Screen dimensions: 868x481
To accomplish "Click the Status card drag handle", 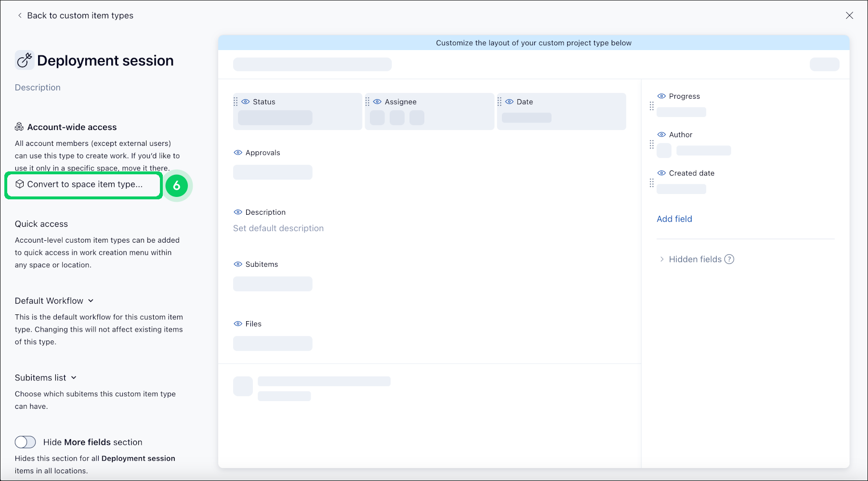I will [236, 102].
